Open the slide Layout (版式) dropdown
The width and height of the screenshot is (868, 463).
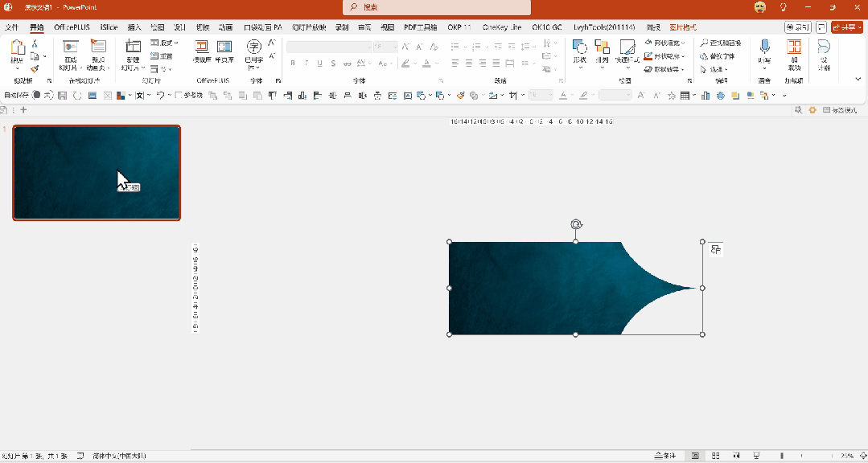coord(164,43)
